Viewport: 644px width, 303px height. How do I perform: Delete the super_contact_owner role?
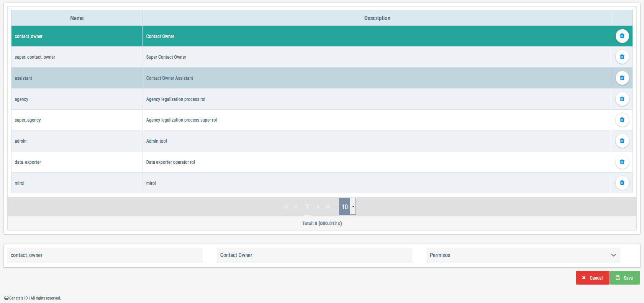point(622,57)
